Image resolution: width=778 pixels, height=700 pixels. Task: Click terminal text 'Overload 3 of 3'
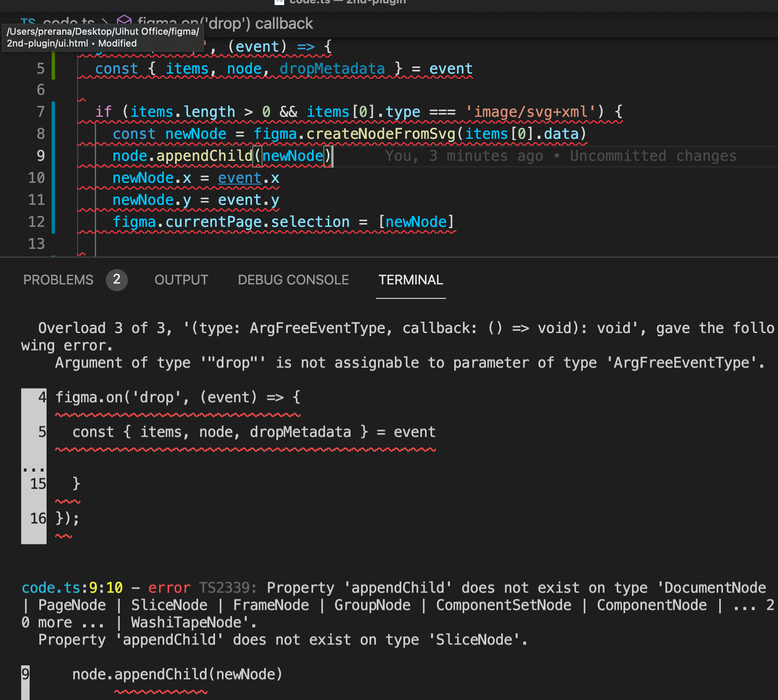pyautogui.click(x=101, y=328)
